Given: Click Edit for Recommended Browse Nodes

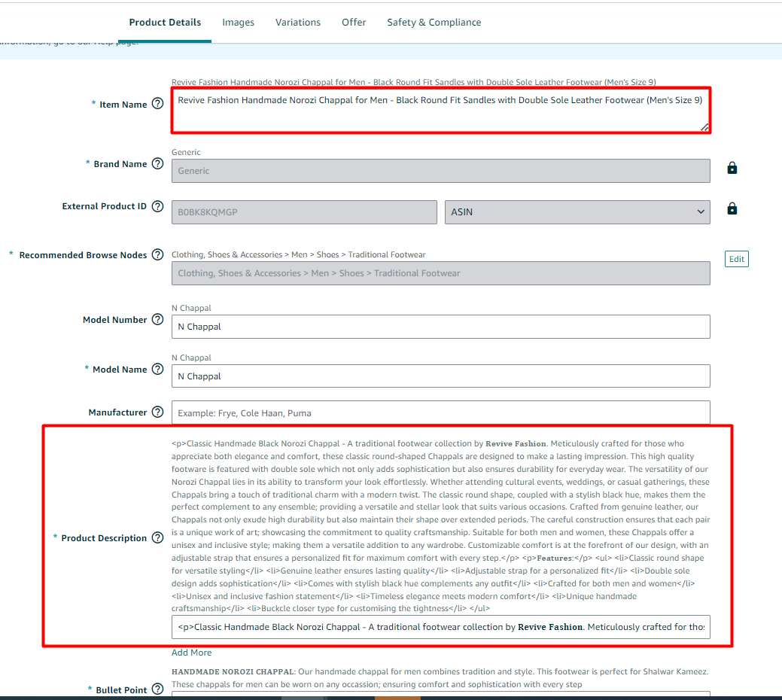Looking at the screenshot, I should (736, 259).
